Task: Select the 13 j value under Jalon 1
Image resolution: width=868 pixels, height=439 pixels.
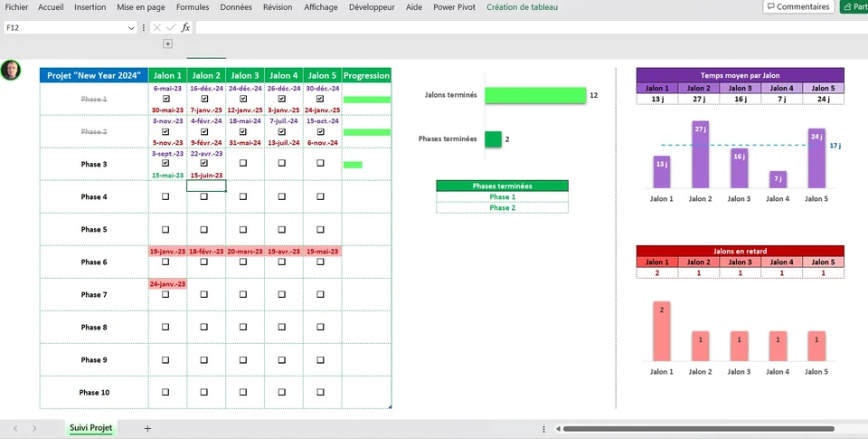Action: click(x=657, y=100)
